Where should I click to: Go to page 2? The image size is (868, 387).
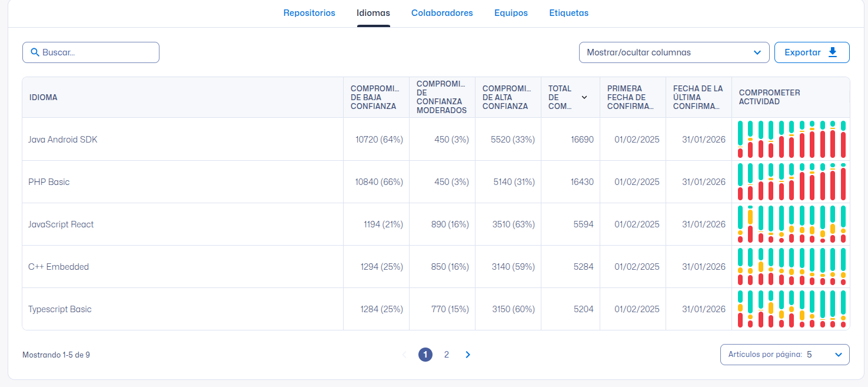447,355
